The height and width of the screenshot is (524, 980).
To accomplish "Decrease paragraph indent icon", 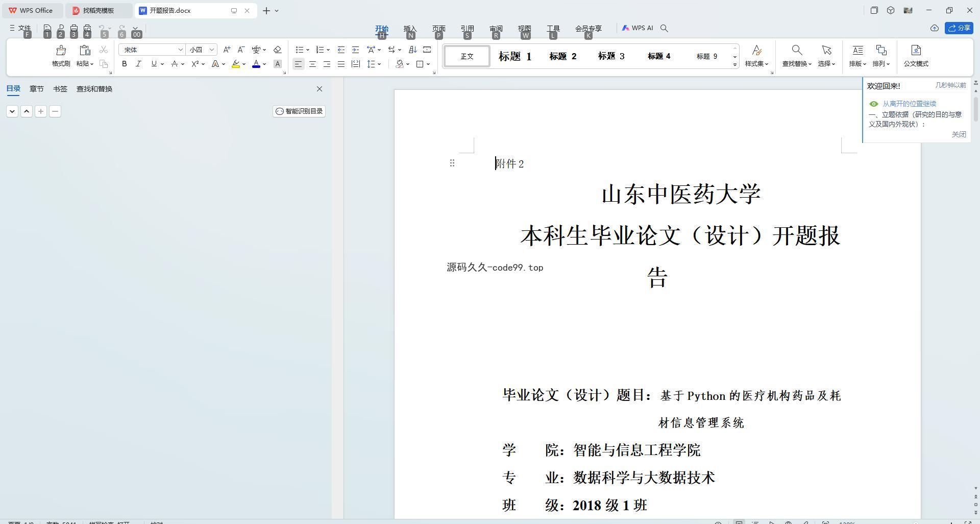I will coord(341,50).
